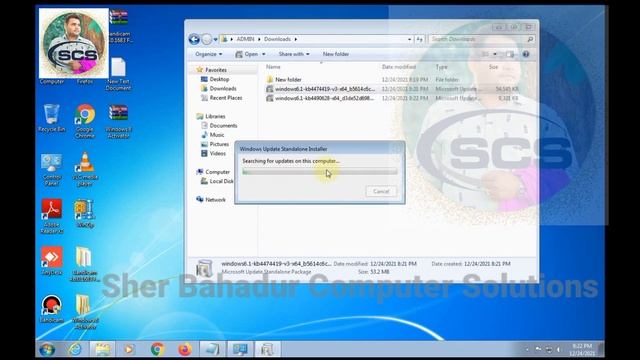Open Windows Explorer taskbar icon

(102, 349)
